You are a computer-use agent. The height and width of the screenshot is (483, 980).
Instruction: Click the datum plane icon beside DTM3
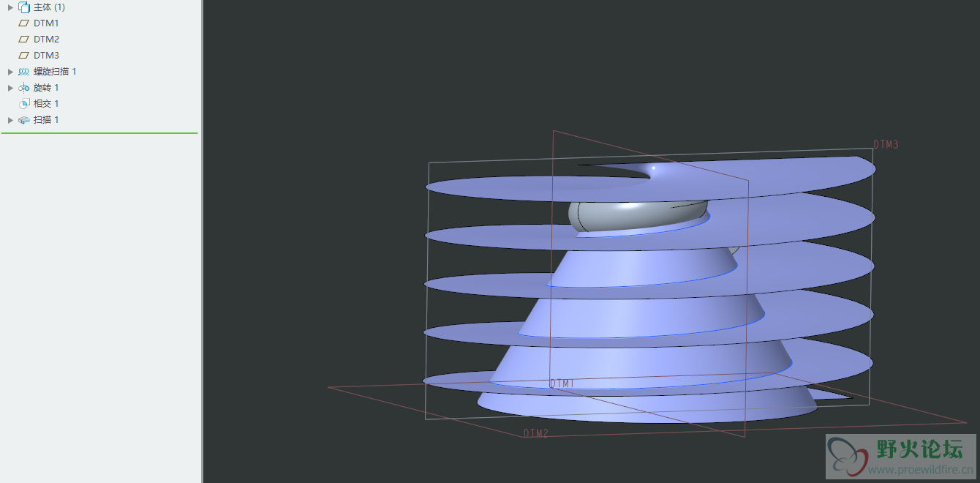[24, 56]
